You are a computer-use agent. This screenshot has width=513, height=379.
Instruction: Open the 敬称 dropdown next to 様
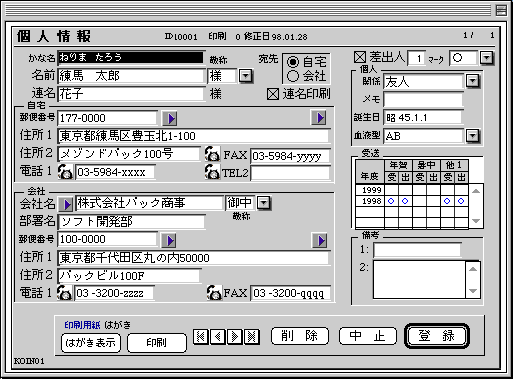[x=246, y=76]
